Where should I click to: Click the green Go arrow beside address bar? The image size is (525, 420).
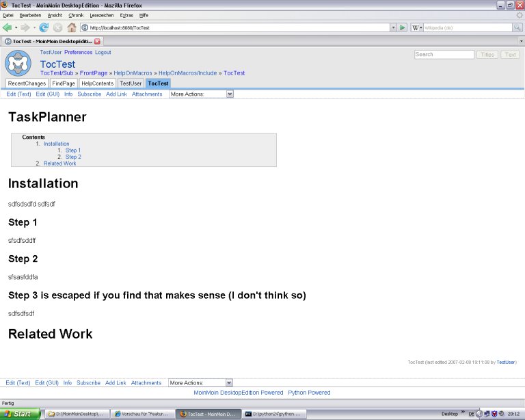(x=403, y=28)
